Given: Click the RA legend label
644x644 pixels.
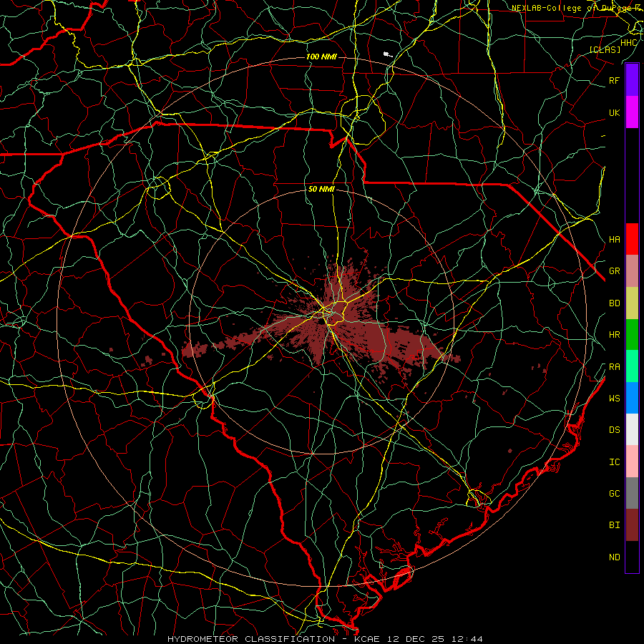Looking at the screenshot, I should [x=614, y=367].
